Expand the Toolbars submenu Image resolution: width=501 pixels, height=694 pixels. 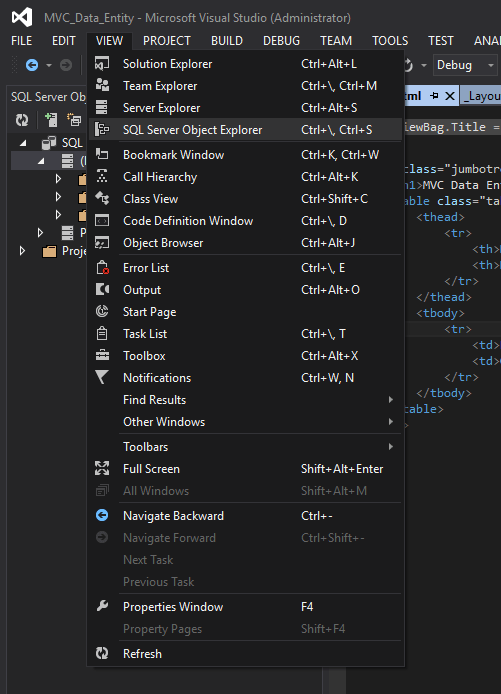point(390,447)
